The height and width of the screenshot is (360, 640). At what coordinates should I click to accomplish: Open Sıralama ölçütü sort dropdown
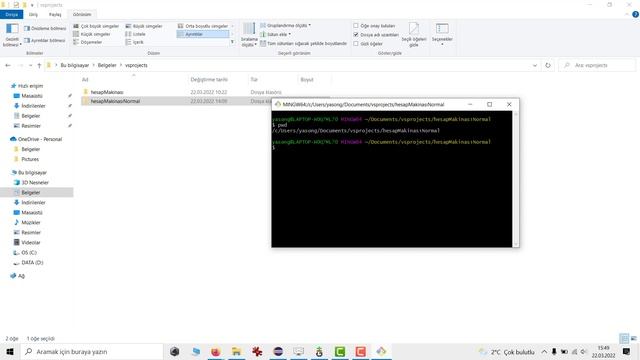[249, 35]
